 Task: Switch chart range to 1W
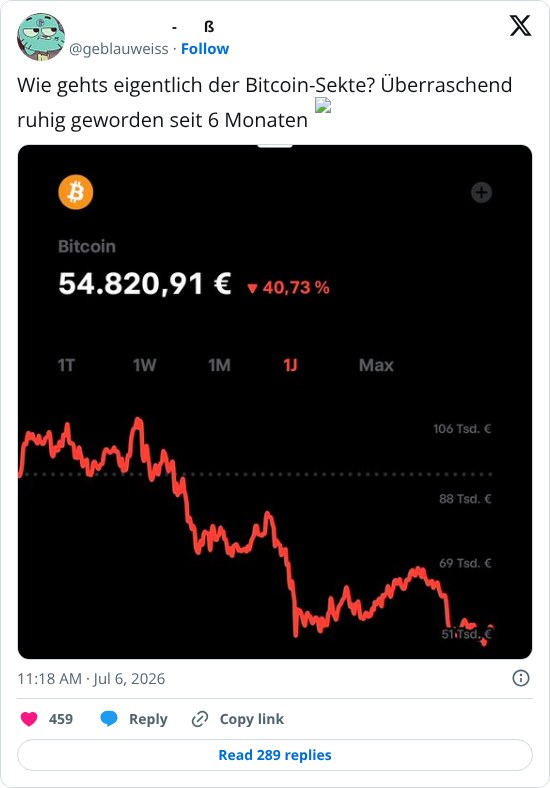pos(144,365)
